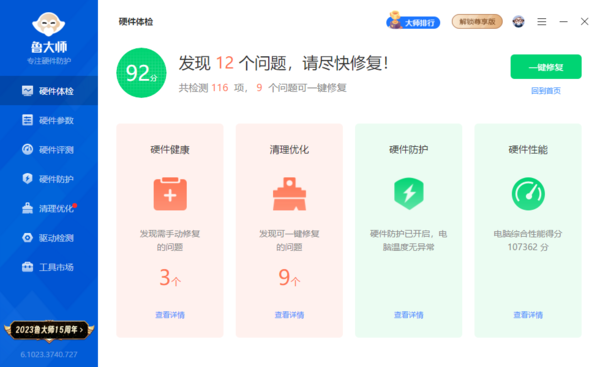Click the 硬件体检 monitor icon in sidebar

point(27,91)
